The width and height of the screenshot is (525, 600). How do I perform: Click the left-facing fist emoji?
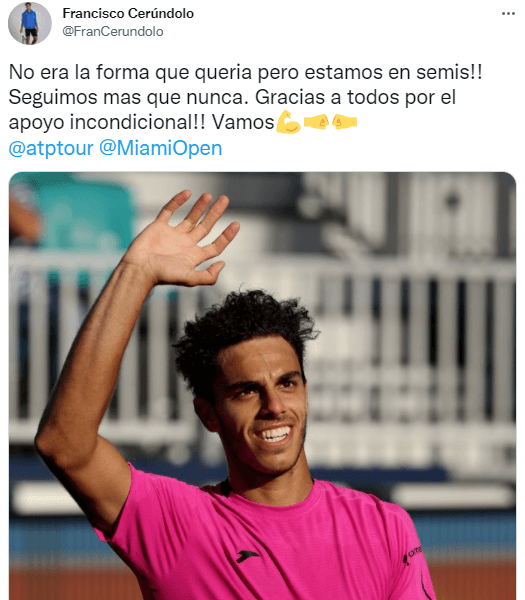pos(344,122)
